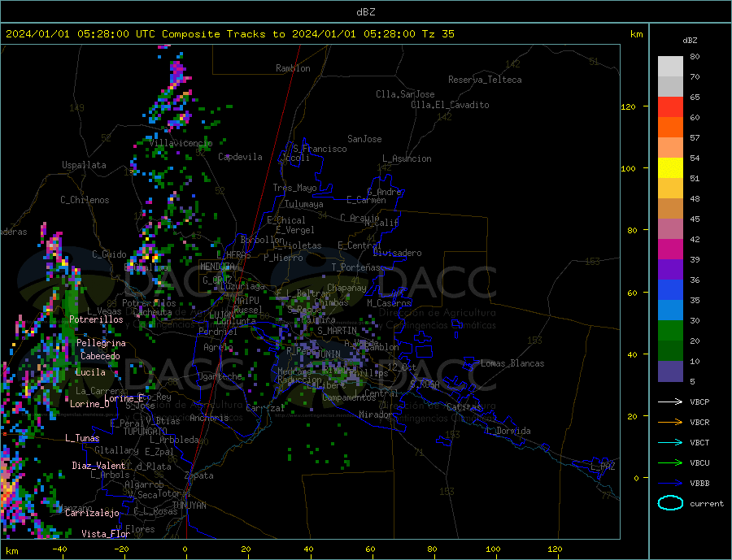Click the L_Asuncion map label
The image size is (732, 560).
(x=407, y=158)
